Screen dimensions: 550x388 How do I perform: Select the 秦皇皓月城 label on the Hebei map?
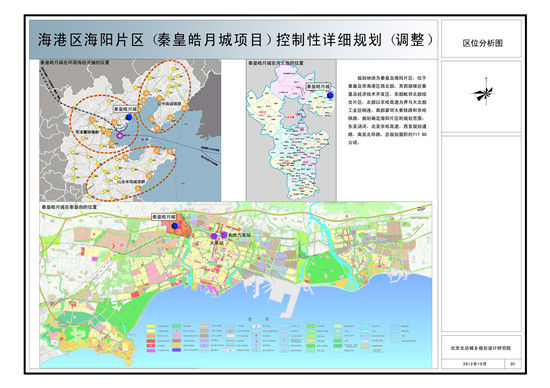(x=318, y=86)
